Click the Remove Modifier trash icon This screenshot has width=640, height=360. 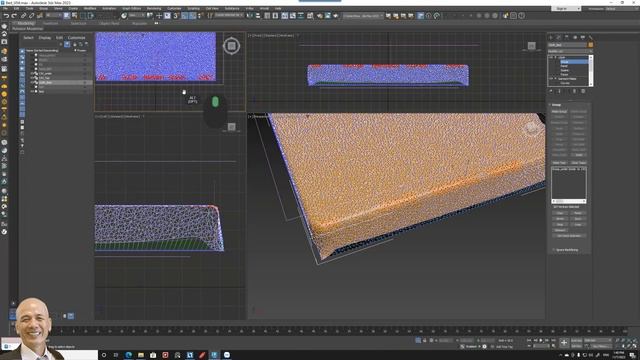[x=574, y=91]
